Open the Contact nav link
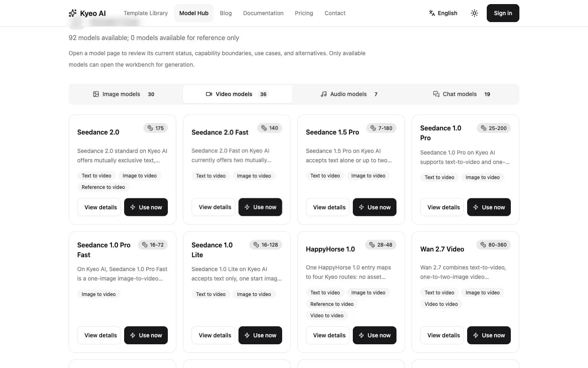 335,13
